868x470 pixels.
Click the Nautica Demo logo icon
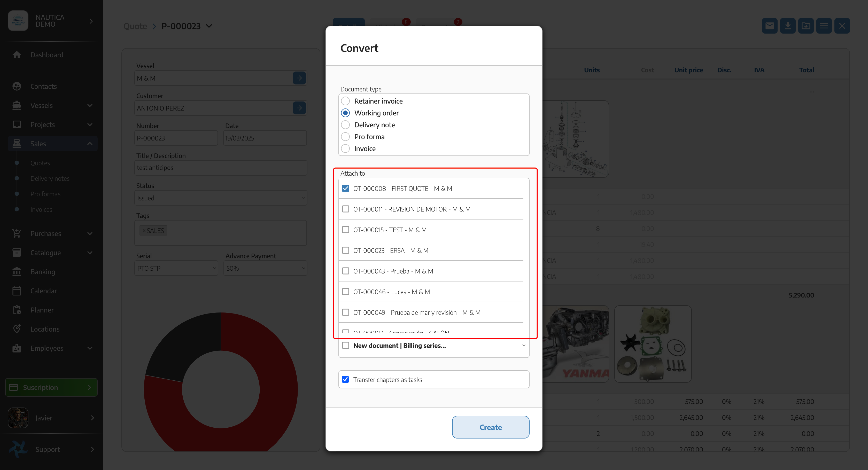(x=18, y=21)
